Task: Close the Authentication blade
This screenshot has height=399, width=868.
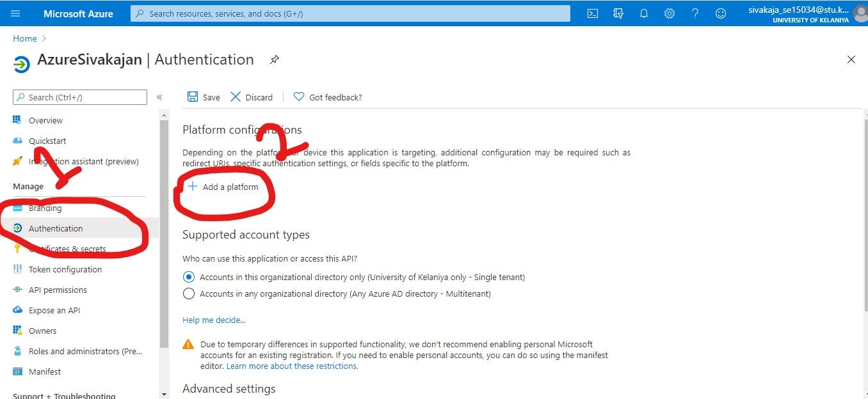Action: (851, 59)
